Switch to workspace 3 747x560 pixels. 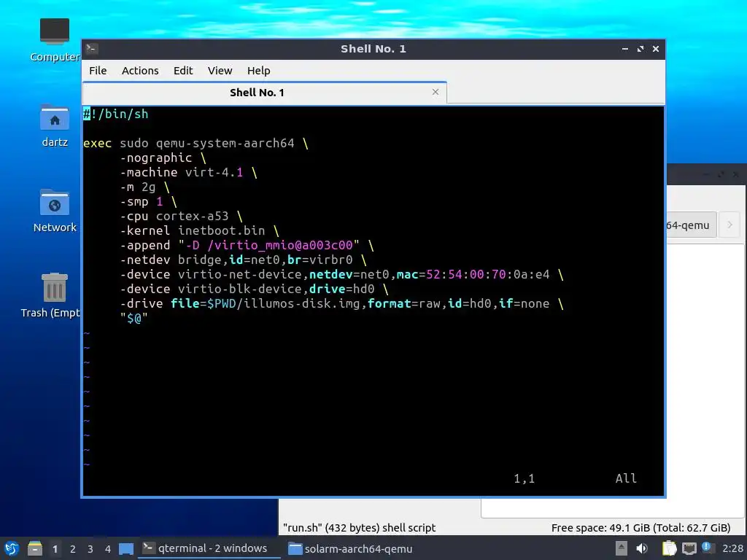click(90, 549)
